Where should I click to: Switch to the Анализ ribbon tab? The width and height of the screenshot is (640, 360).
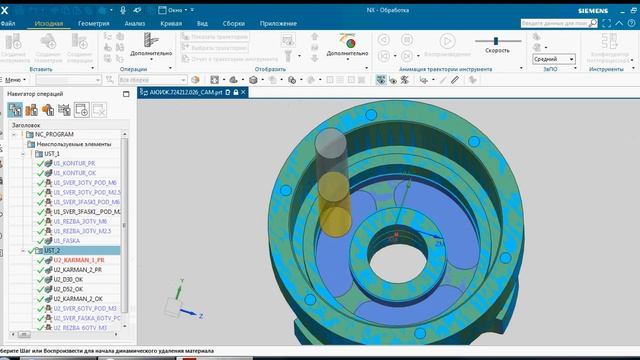(x=135, y=24)
